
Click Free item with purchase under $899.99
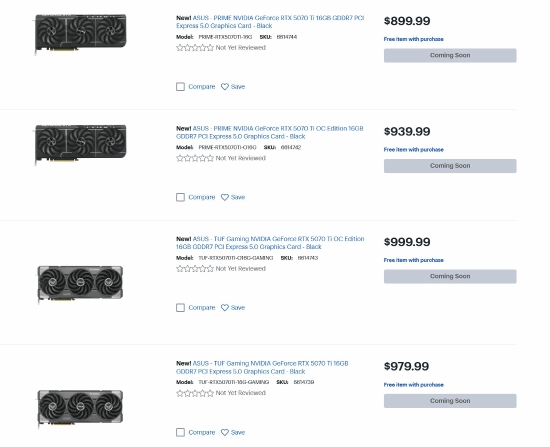tap(414, 39)
